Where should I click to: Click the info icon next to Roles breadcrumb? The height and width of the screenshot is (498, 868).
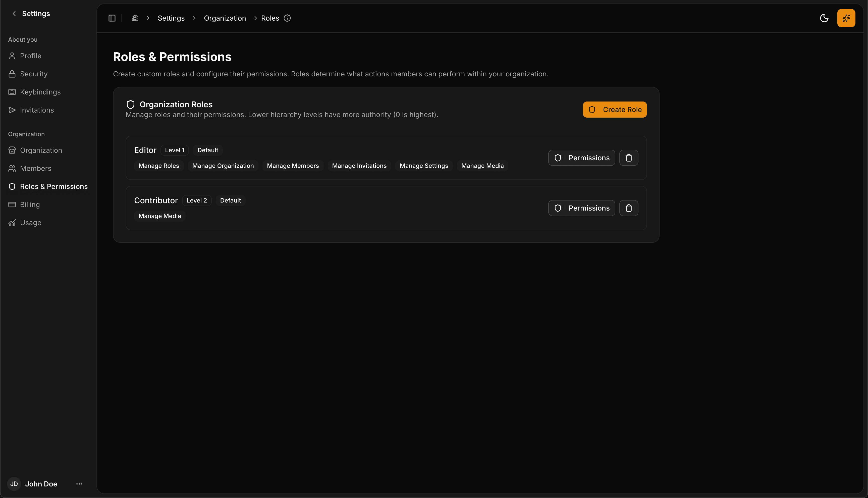[287, 18]
